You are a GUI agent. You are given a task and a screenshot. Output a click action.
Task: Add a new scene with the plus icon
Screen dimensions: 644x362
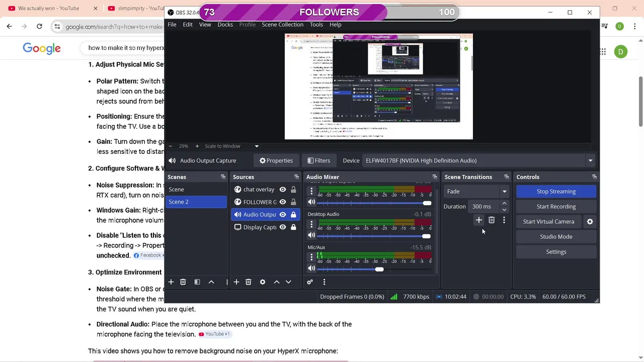(171, 282)
